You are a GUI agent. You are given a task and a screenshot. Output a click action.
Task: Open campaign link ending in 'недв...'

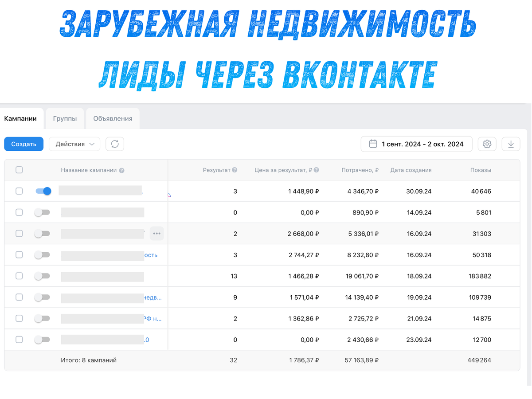(153, 297)
